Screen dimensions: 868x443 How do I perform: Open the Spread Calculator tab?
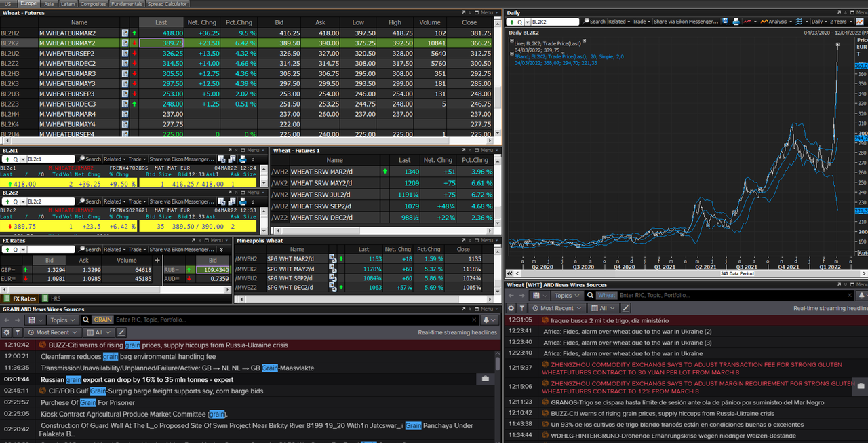(x=167, y=3)
